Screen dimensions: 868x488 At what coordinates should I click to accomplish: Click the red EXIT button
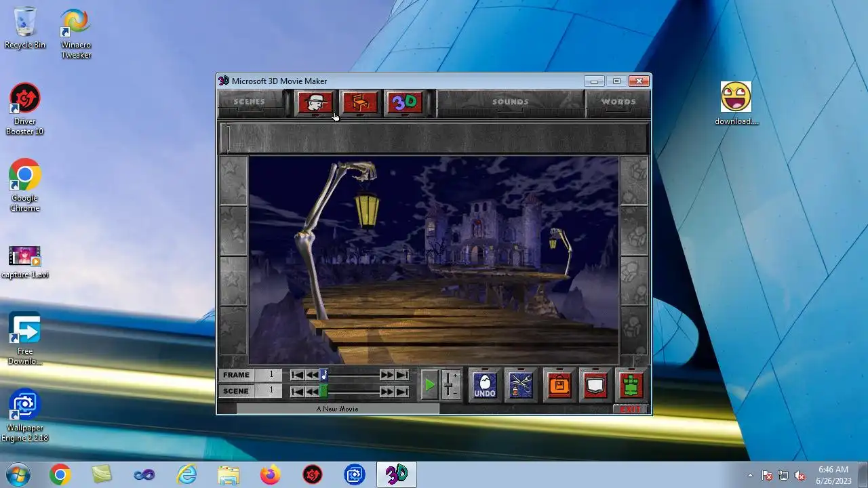click(630, 409)
